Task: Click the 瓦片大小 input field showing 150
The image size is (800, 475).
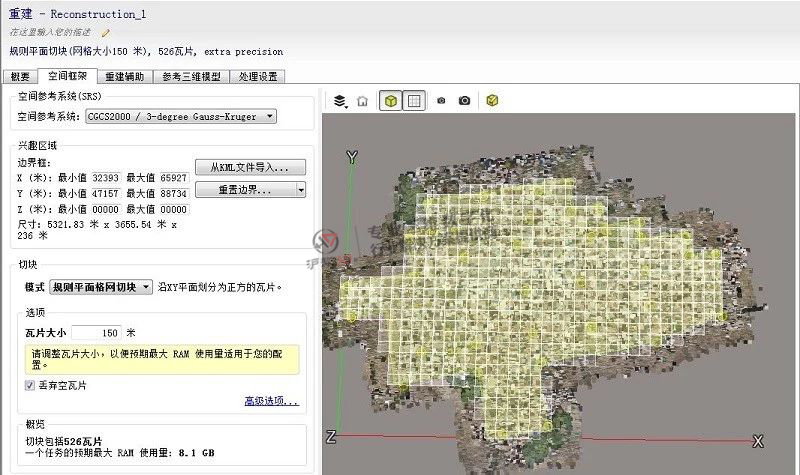Action: (96, 333)
